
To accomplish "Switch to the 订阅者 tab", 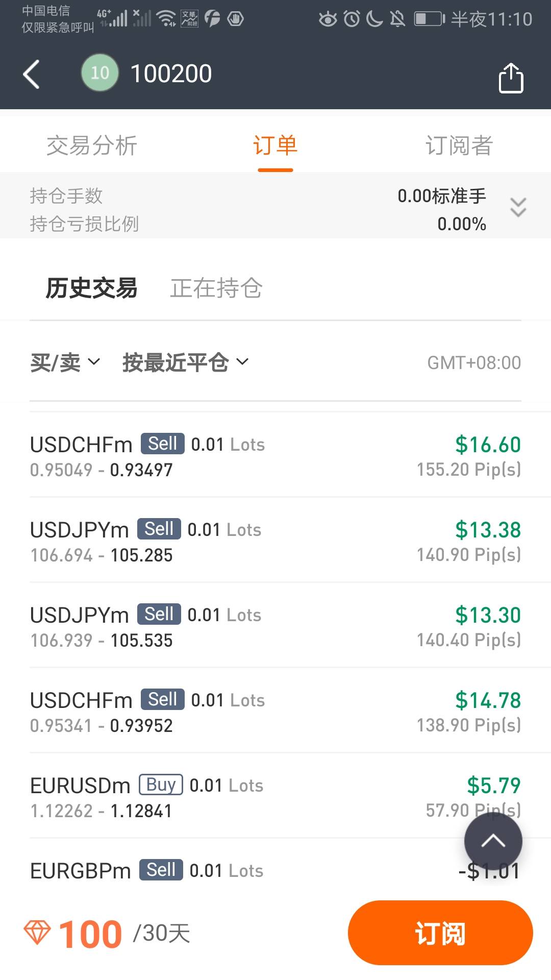I will tap(459, 145).
